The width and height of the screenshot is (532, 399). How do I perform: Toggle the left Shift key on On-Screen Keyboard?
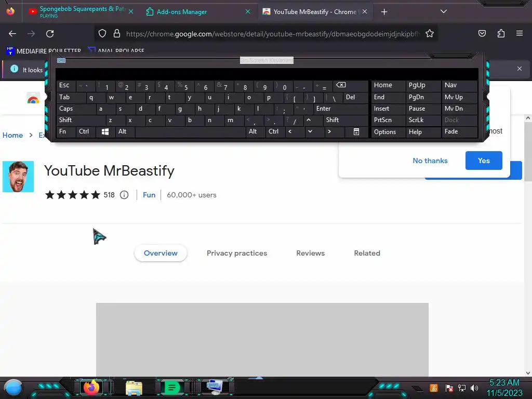[81, 120]
